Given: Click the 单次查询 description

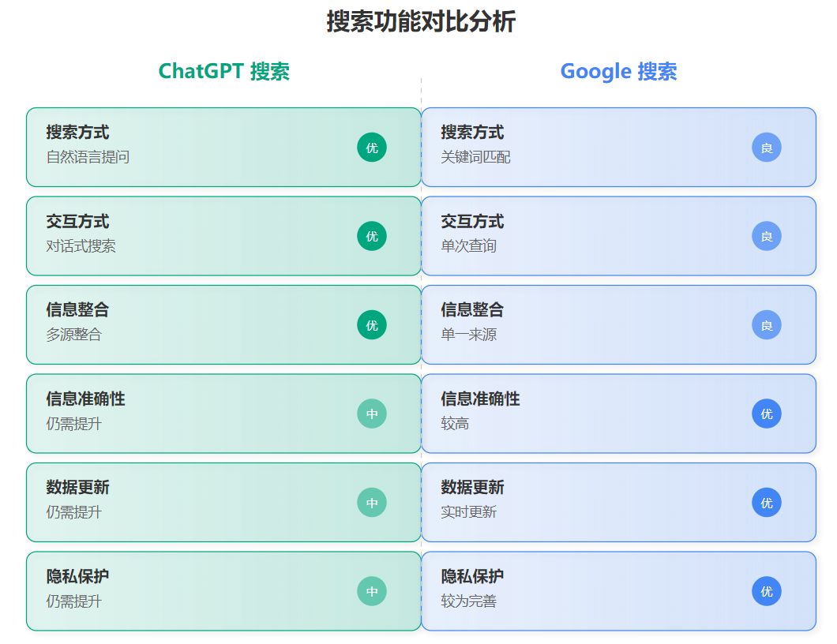Looking at the screenshot, I should tap(469, 246).
